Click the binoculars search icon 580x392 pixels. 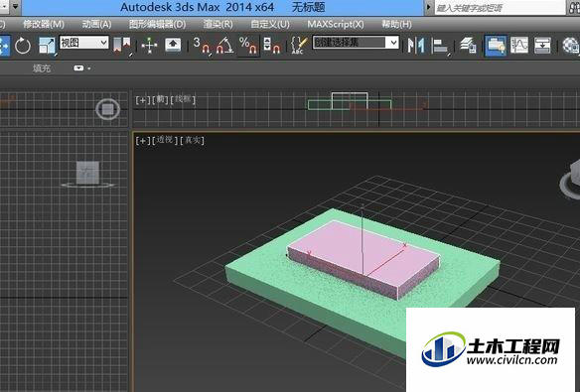574,7
